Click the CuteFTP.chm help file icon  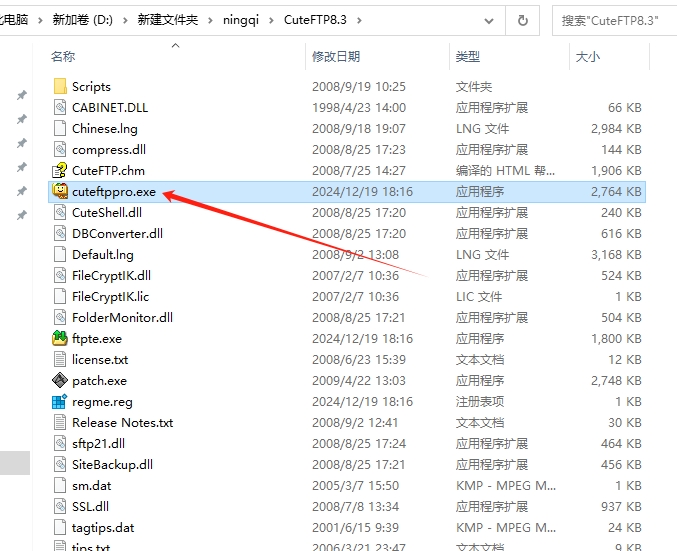pyautogui.click(x=60, y=171)
